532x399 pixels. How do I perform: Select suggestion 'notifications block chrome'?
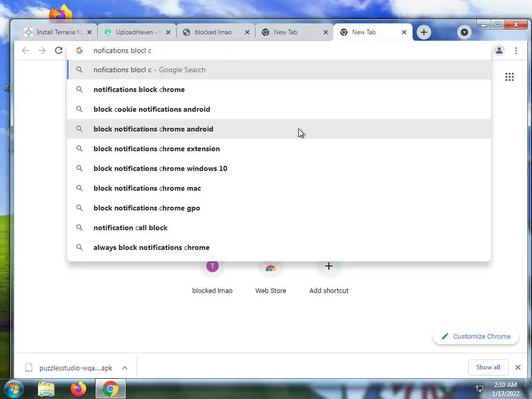tap(279, 89)
